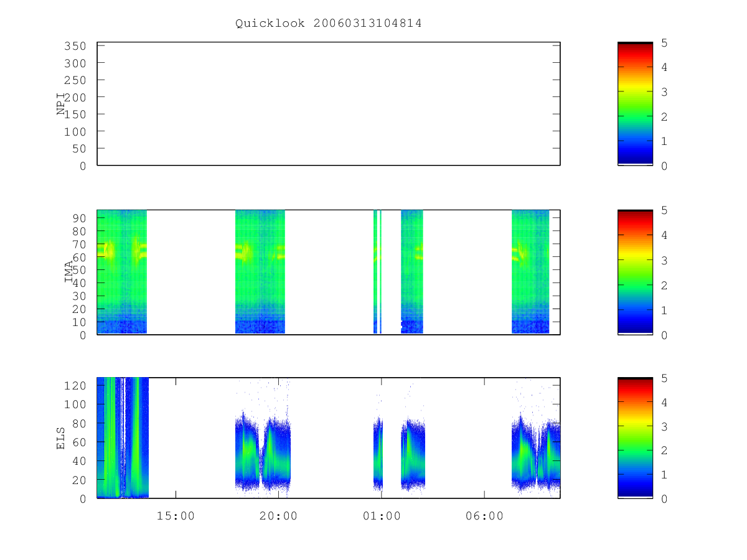Image resolution: width=747 pixels, height=560 pixels.
Task: Click the 70 tick on IMA axis
Action: pos(78,244)
